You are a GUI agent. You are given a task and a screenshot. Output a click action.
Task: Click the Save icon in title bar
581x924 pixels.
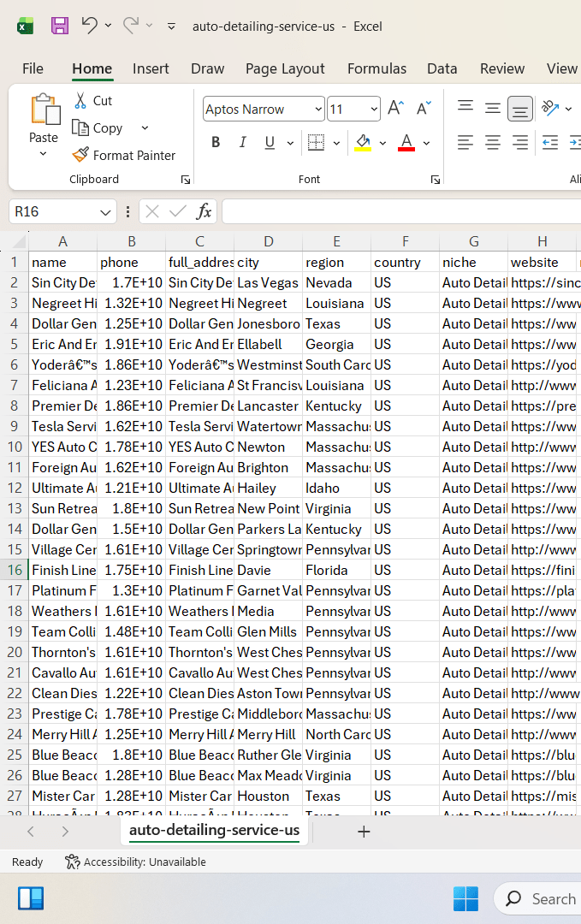click(x=60, y=26)
